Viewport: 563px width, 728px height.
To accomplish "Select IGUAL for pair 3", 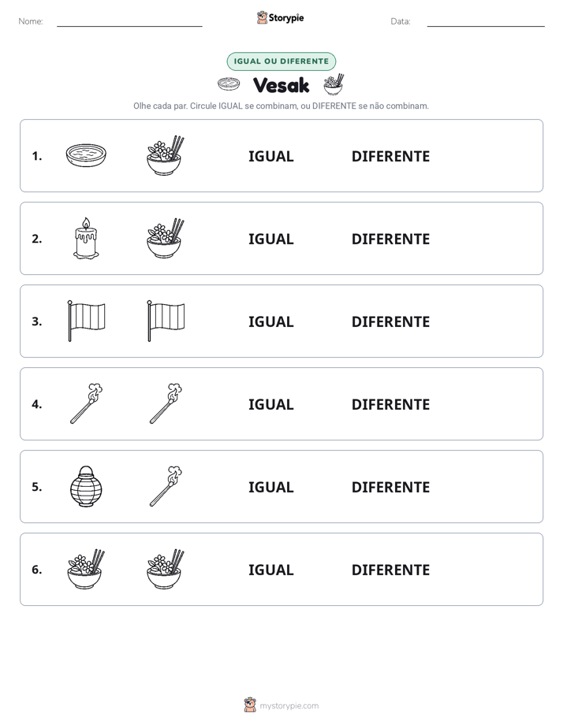I will 270,321.
